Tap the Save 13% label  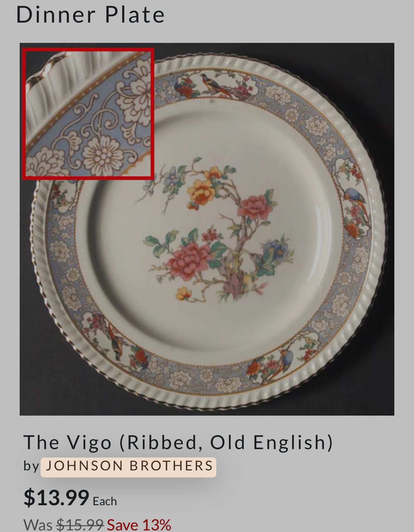139,525
